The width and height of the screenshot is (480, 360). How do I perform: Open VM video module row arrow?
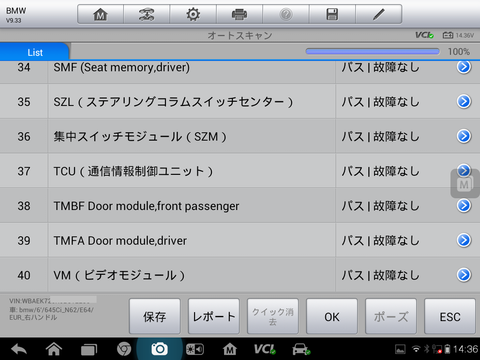tap(464, 275)
